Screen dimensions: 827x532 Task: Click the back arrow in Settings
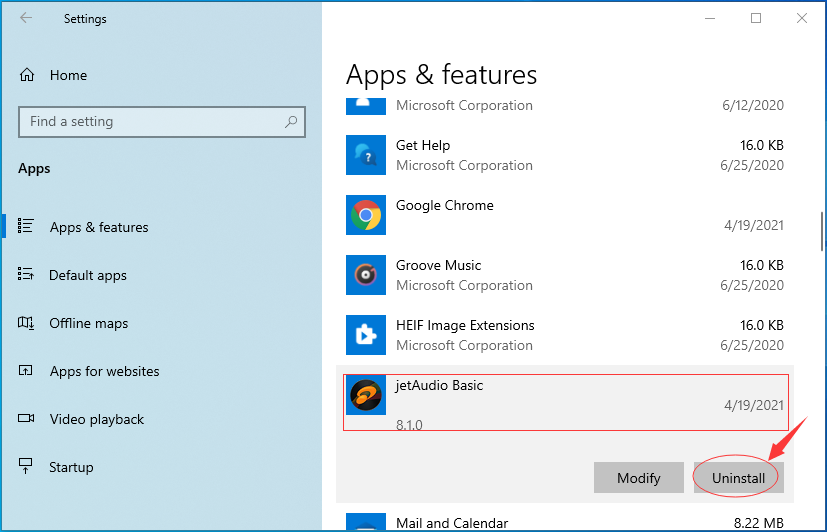(26, 18)
